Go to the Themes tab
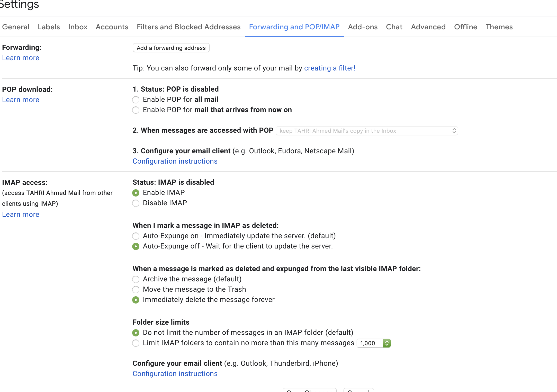This screenshot has height=392, width=557. (499, 27)
